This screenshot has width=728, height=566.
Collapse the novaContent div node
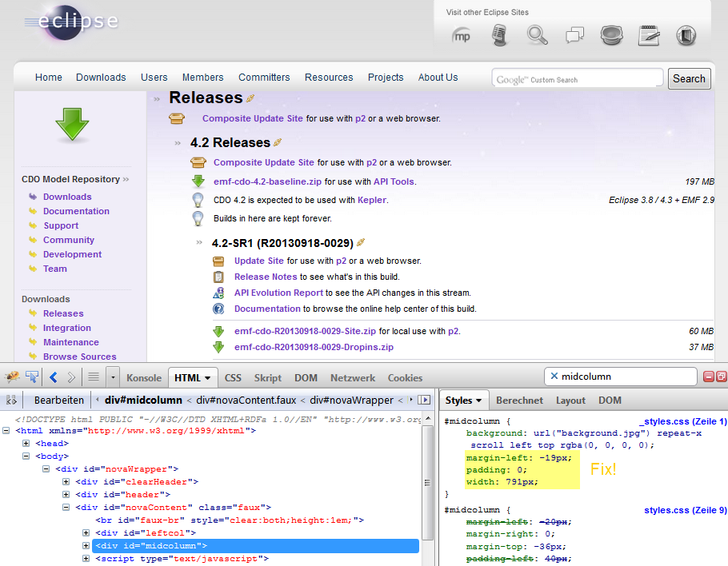click(x=66, y=508)
